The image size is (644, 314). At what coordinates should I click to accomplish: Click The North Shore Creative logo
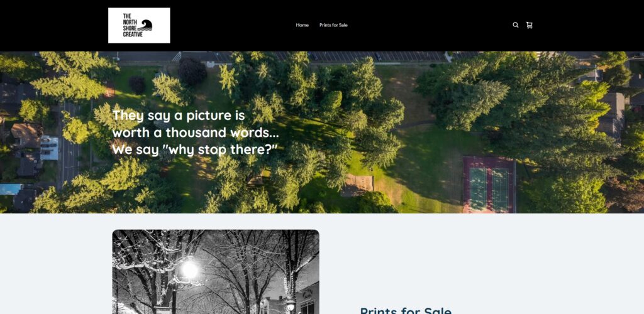(x=139, y=25)
